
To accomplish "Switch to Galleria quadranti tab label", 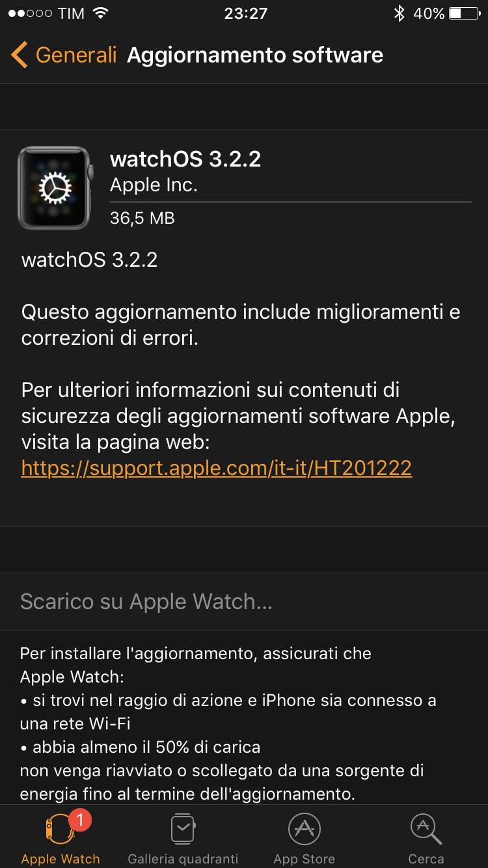I will (183, 859).
